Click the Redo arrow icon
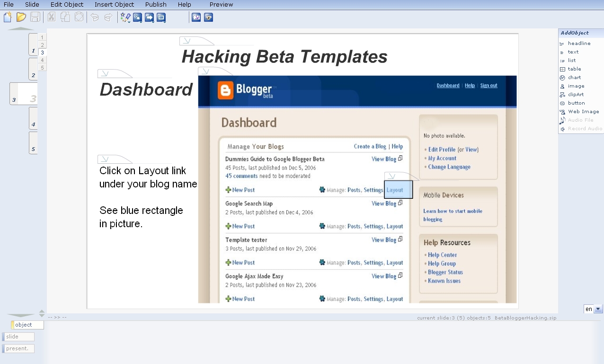Screen dimensions: 604x364 coord(108,18)
